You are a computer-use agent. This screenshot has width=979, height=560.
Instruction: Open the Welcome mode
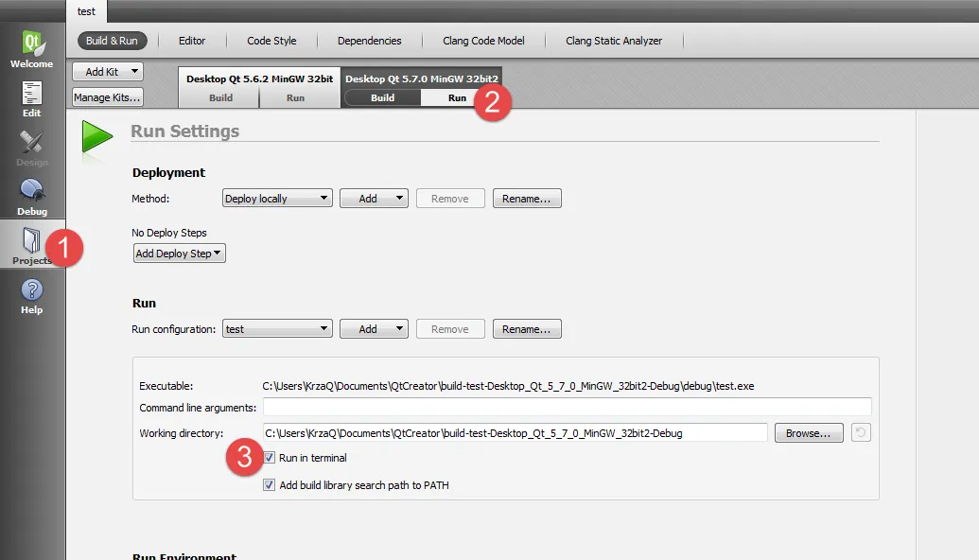point(32,48)
